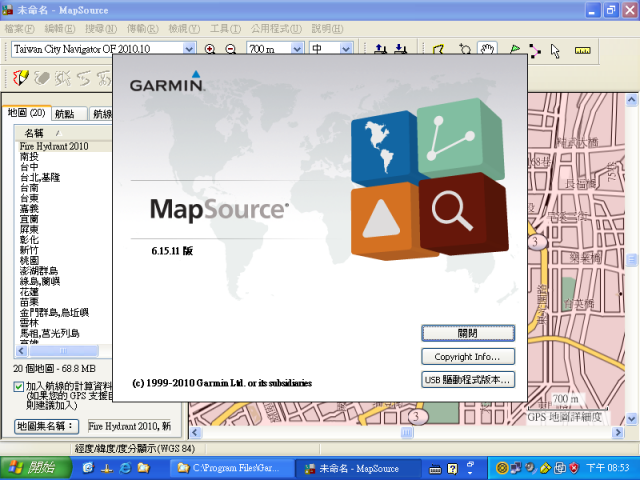Click the zoom out magnifier icon
Viewport: 640px width, 480px height.
click(231, 49)
